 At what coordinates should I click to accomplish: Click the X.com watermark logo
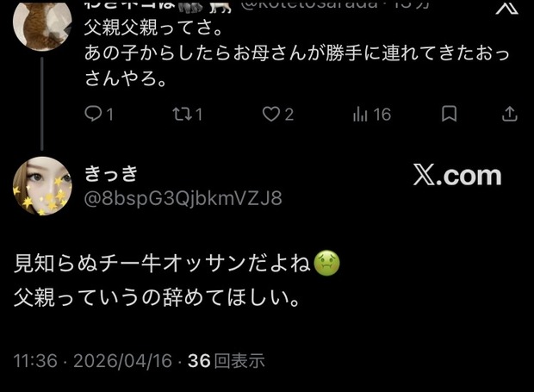[457, 175]
